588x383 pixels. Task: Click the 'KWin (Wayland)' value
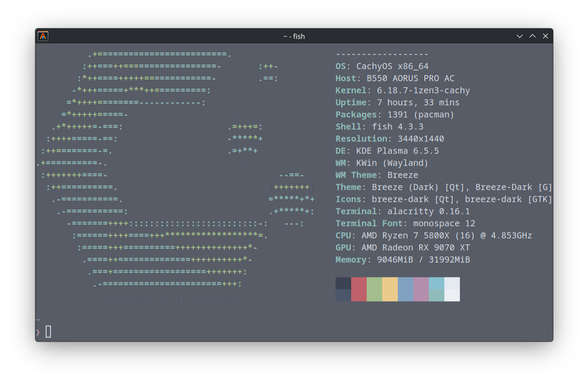pos(393,163)
